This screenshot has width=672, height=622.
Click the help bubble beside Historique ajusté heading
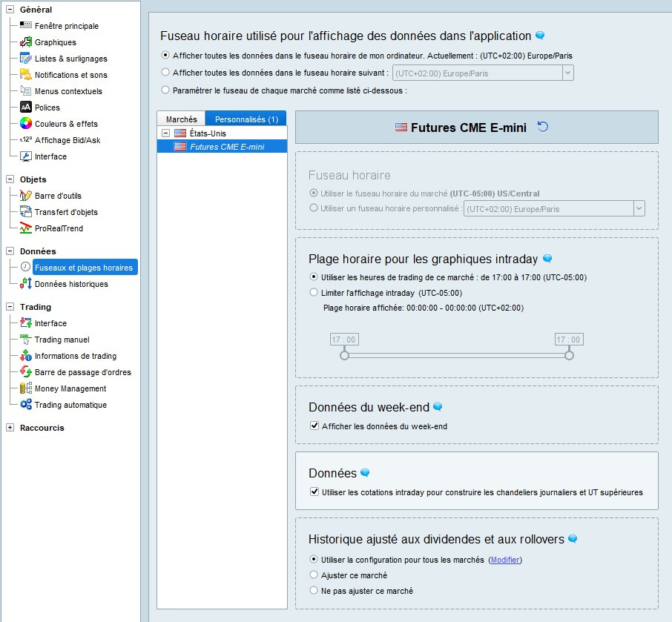[x=572, y=538]
